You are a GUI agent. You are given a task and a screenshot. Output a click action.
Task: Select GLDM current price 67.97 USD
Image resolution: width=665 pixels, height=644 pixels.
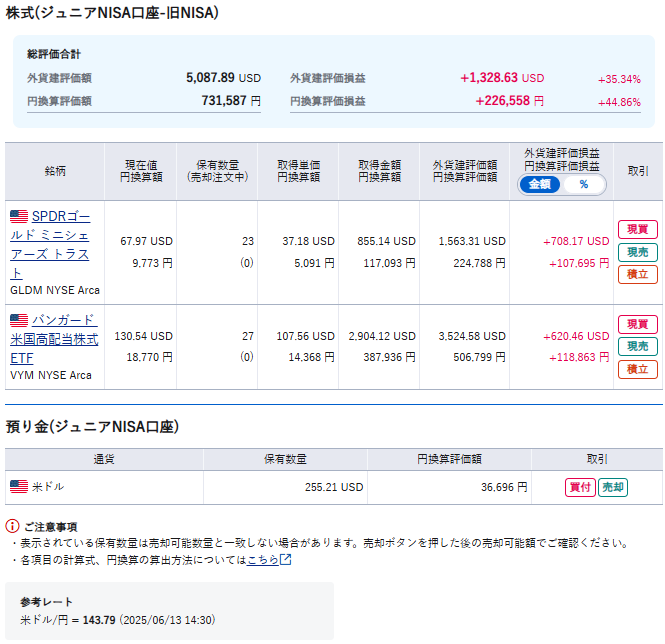(146, 241)
